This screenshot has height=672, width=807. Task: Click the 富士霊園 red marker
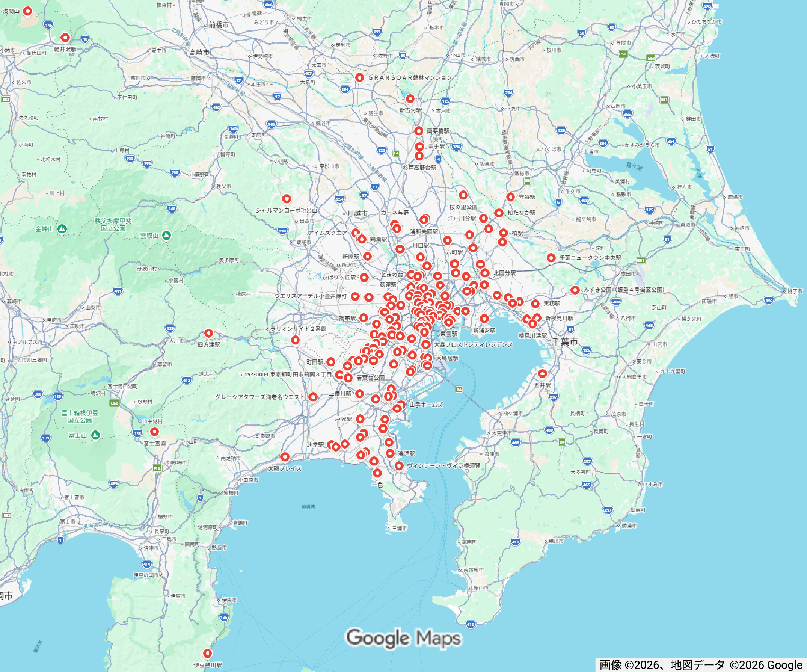(x=154, y=432)
